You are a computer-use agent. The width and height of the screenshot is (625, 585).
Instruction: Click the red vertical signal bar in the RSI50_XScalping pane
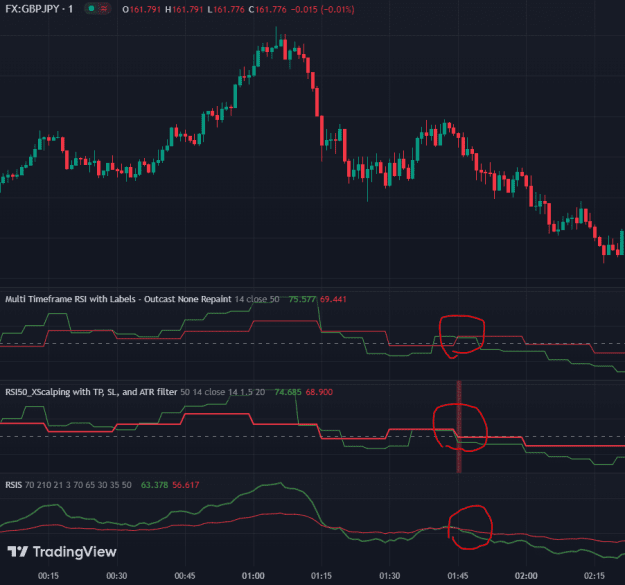pyautogui.click(x=459, y=427)
